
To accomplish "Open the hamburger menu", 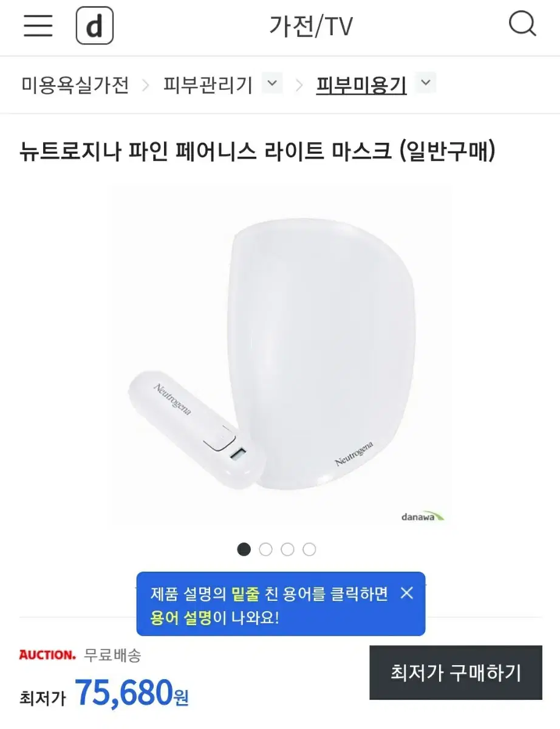I will click(38, 26).
